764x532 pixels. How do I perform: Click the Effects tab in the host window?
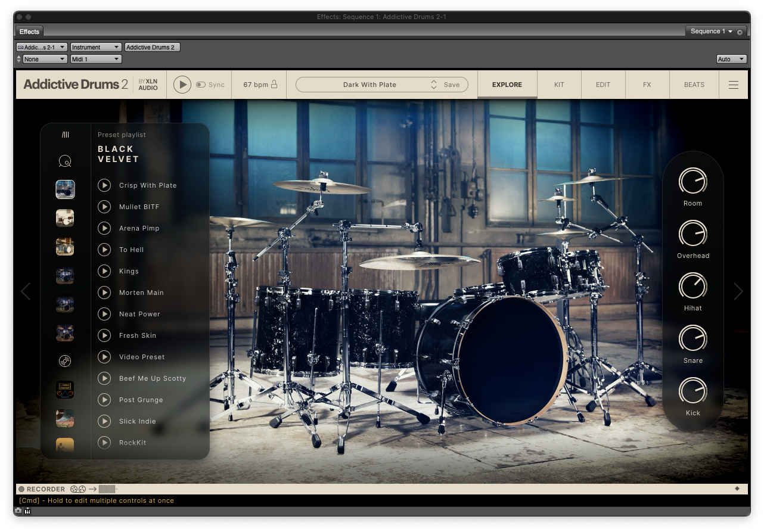[29, 32]
